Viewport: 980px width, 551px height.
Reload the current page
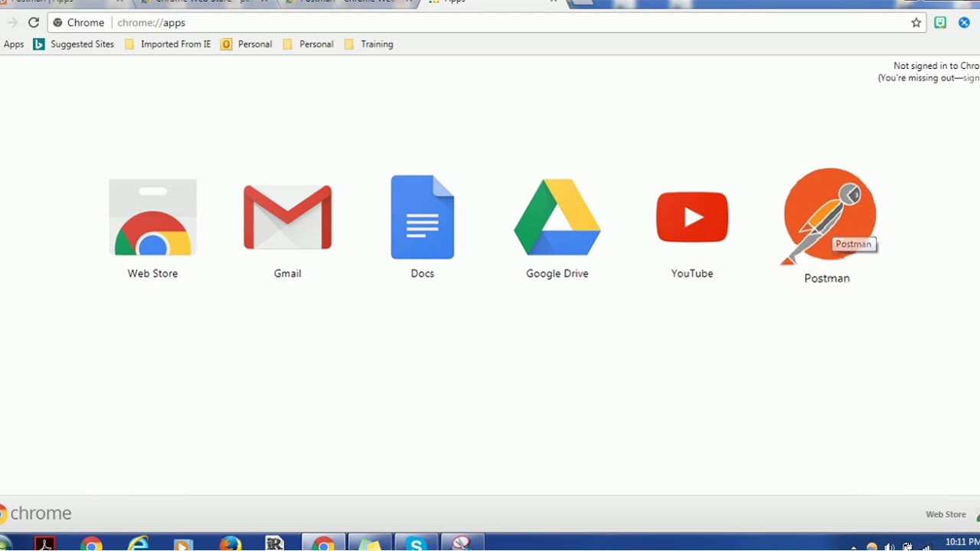click(33, 23)
